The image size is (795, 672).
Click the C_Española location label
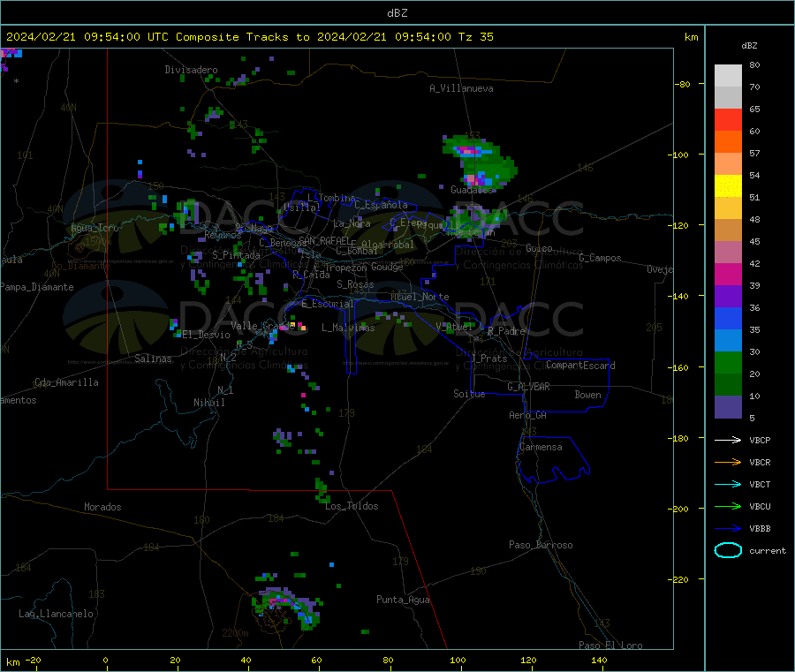tap(382, 205)
